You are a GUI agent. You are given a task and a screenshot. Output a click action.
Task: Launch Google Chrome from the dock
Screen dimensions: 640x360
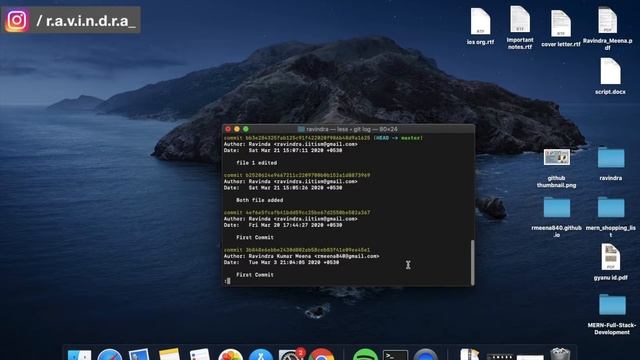(x=321, y=354)
